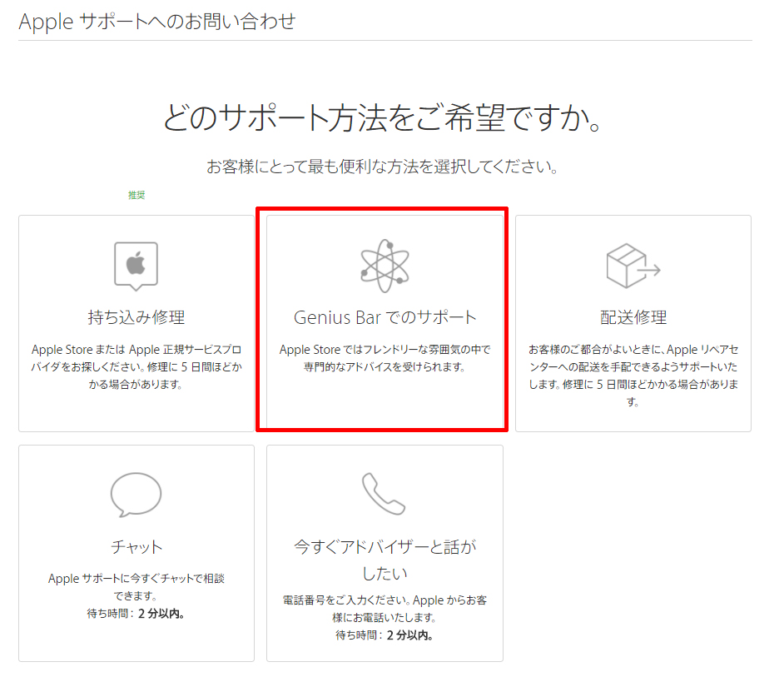Screen dimensions: 784x677
Task: Click the 配送修理 description paragraph
Action: [x=633, y=376]
